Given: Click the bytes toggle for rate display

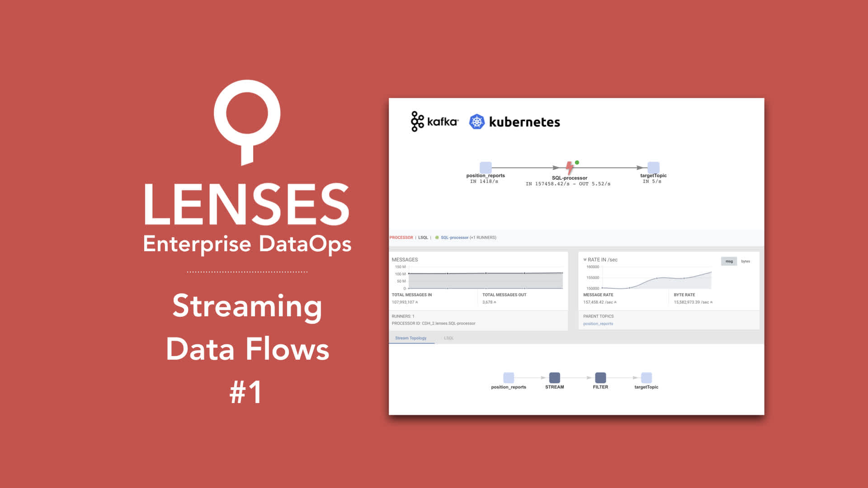Looking at the screenshot, I should [746, 260].
